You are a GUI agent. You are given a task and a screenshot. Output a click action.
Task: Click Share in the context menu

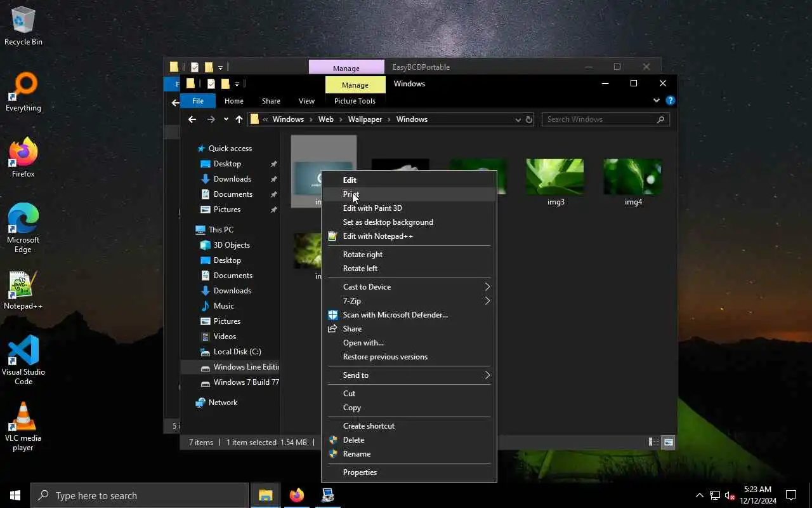(409, 329)
